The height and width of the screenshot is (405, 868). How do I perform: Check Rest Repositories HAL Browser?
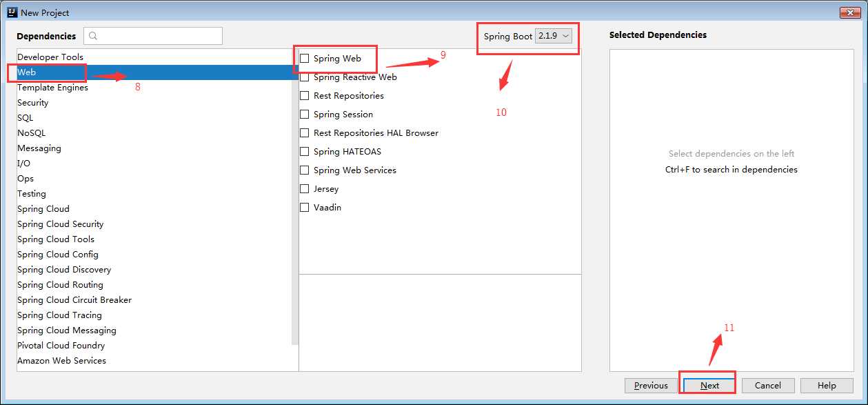305,133
